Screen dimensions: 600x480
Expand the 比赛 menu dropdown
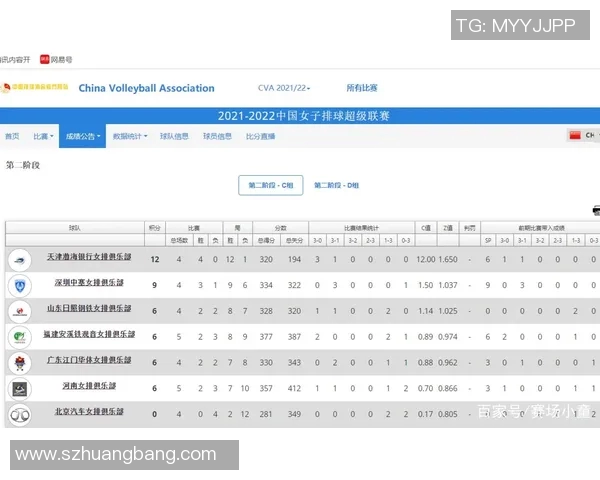point(42,136)
